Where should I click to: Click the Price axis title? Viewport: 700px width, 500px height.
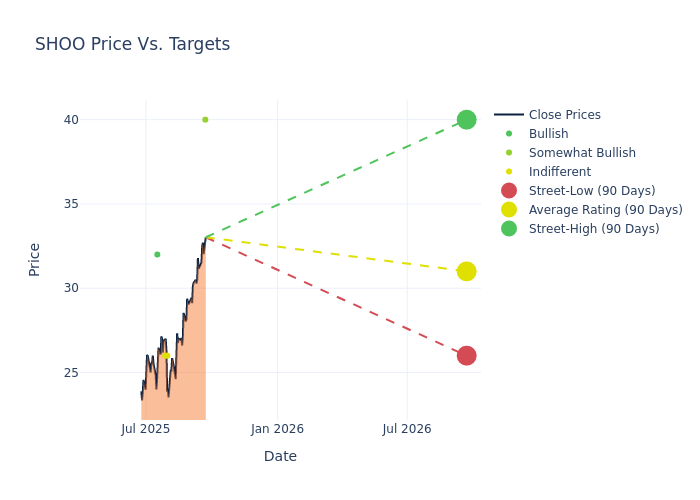coord(35,259)
